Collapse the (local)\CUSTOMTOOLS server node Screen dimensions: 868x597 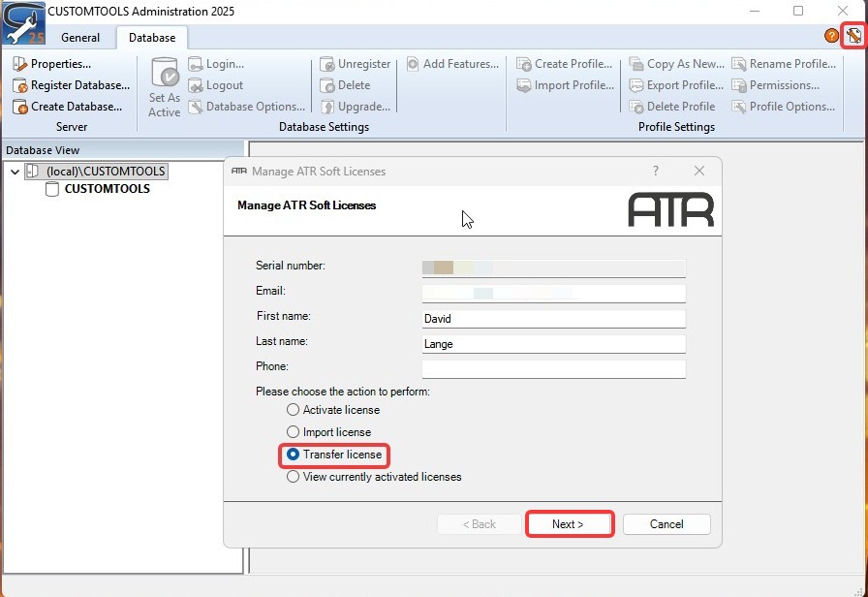click(15, 172)
